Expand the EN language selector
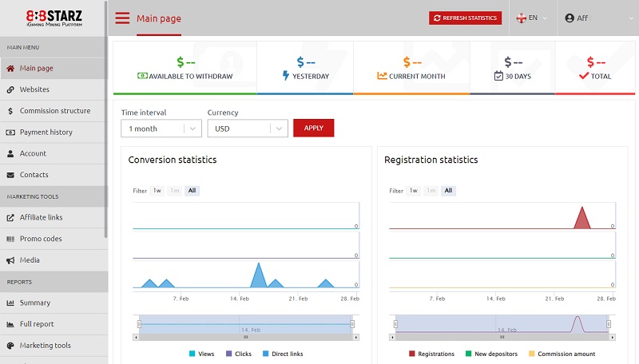Screen dimensions: 639x364 [x=532, y=18]
